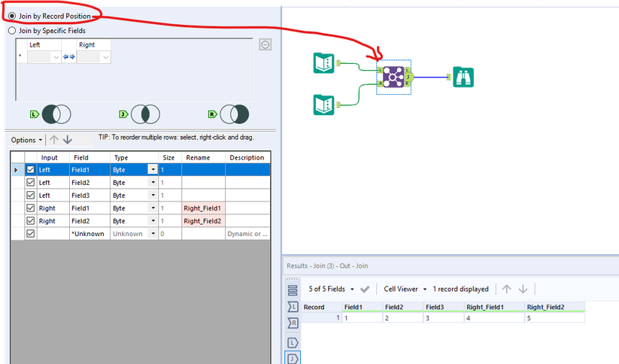Image resolution: width=619 pixels, height=364 pixels.
Task: Select the upper Input Data book tool
Action: 323,63
